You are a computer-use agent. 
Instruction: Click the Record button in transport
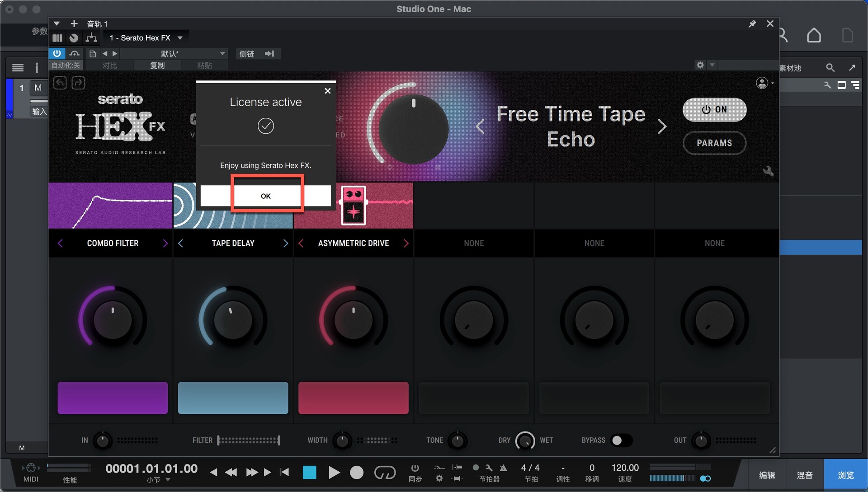pyautogui.click(x=357, y=473)
